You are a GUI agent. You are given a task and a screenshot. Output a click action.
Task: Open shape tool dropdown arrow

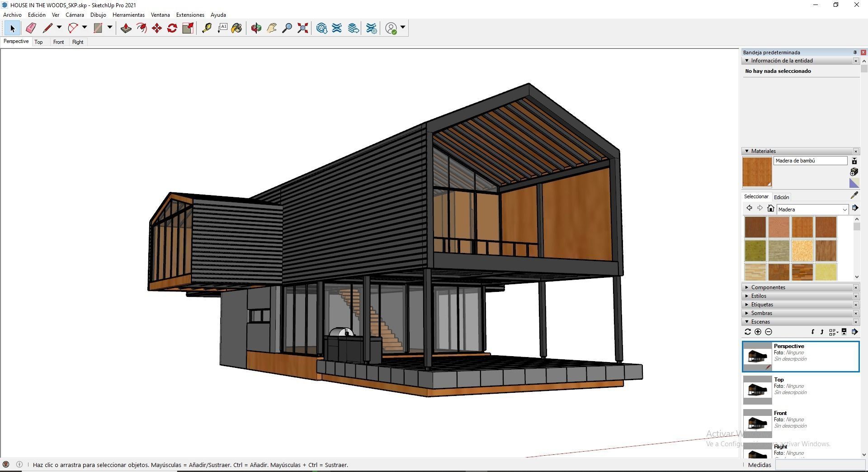pos(109,28)
